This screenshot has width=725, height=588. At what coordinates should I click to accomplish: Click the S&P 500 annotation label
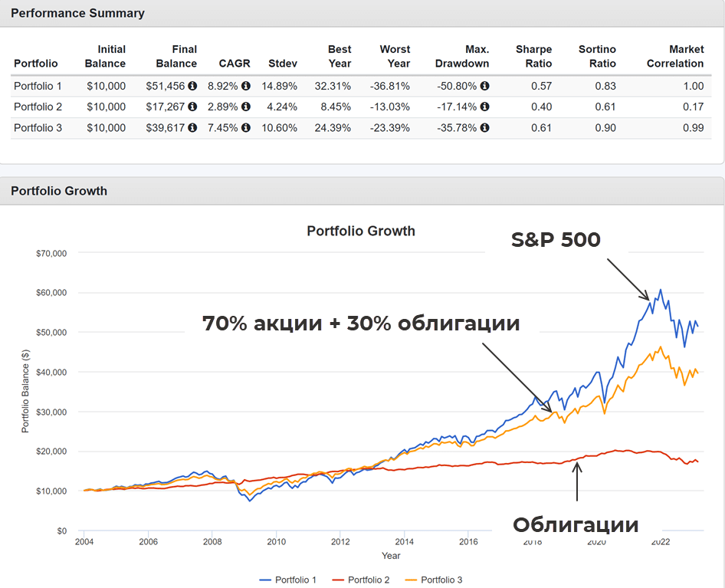point(556,240)
